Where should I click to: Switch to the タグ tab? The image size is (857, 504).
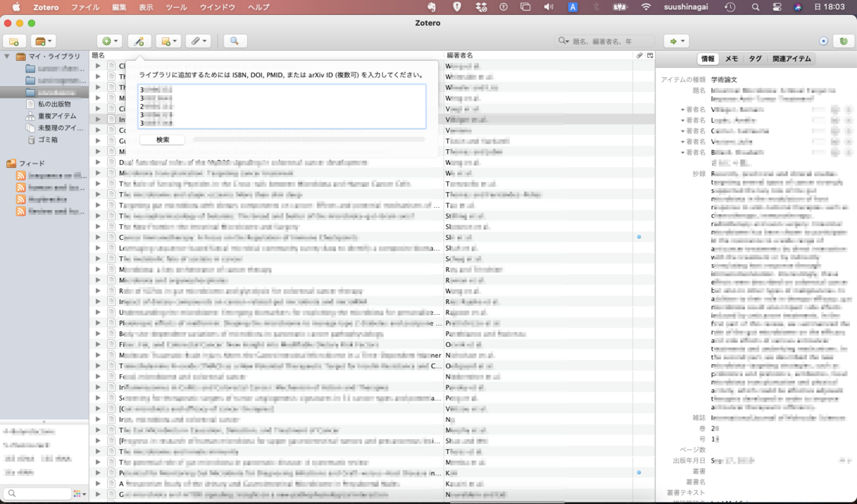coord(755,59)
